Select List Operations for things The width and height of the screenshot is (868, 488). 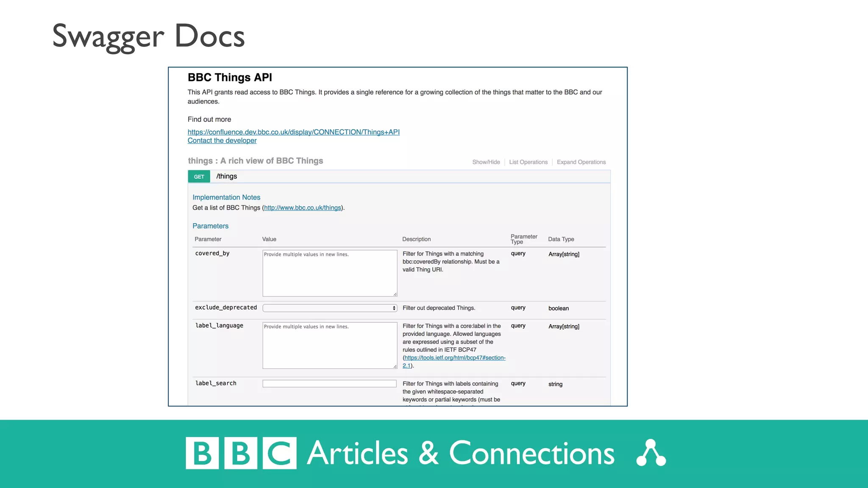(x=528, y=162)
